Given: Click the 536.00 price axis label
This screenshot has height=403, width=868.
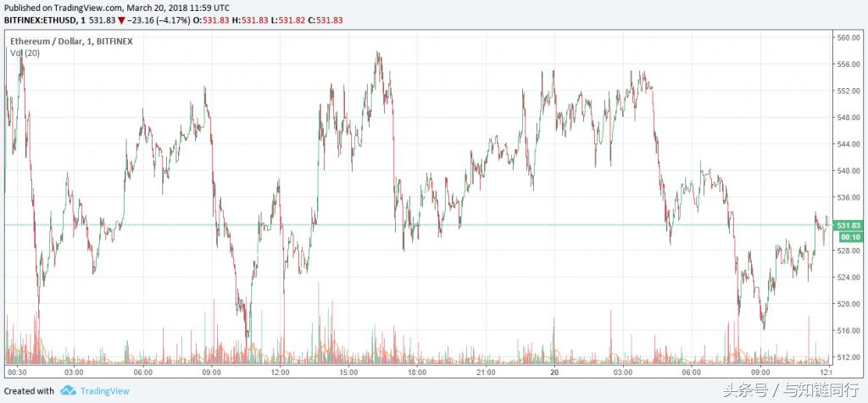Looking at the screenshot, I should [847, 196].
